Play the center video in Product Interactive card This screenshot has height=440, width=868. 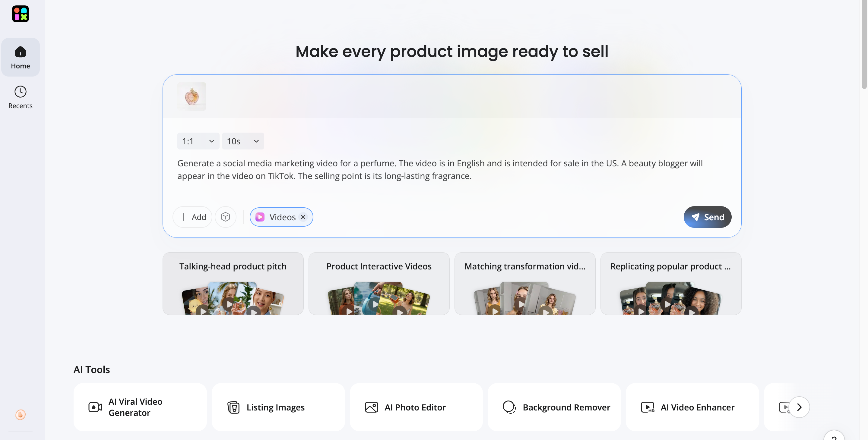(375, 304)
